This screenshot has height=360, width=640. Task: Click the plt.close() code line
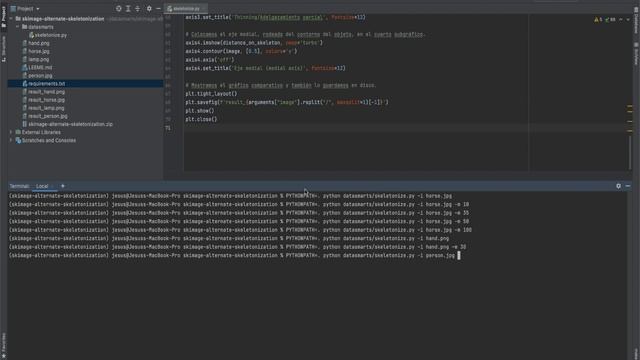pos(201,120)
